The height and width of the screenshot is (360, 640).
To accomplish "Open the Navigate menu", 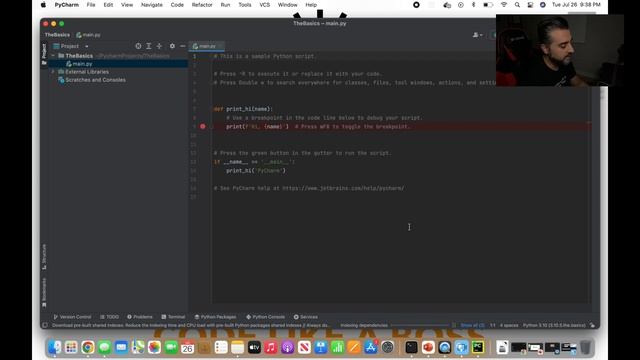I will (x=151, y=5).
